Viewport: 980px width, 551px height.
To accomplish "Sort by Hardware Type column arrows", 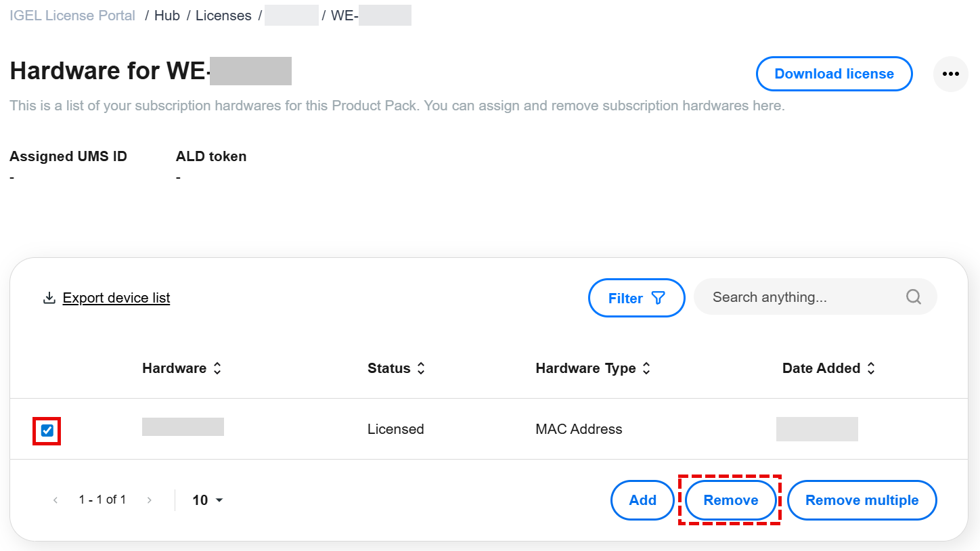I will coord(646,368).
